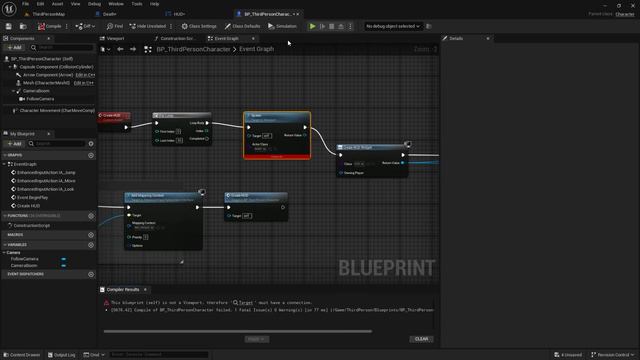640x360 pixels.
Task: Open the File menu
Action: coord(25,4)
